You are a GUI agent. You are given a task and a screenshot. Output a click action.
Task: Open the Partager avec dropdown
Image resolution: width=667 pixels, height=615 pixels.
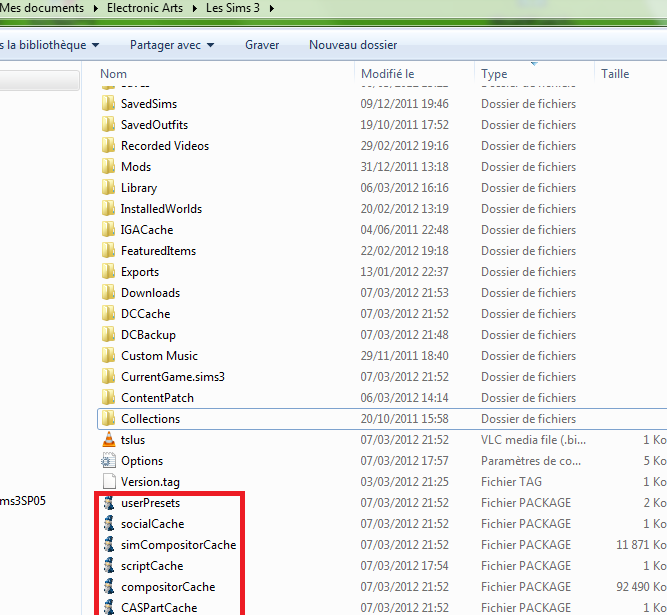pos(211,45)
